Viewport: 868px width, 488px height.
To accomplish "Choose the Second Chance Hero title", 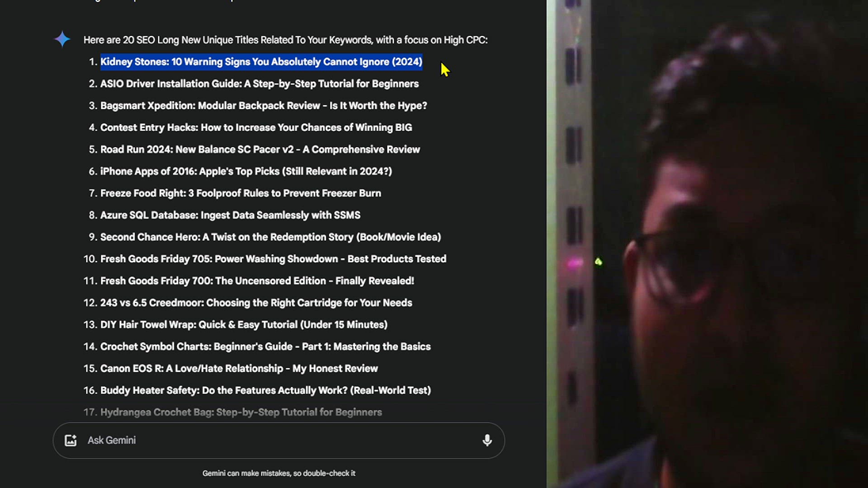I will [x=270, y=237].
